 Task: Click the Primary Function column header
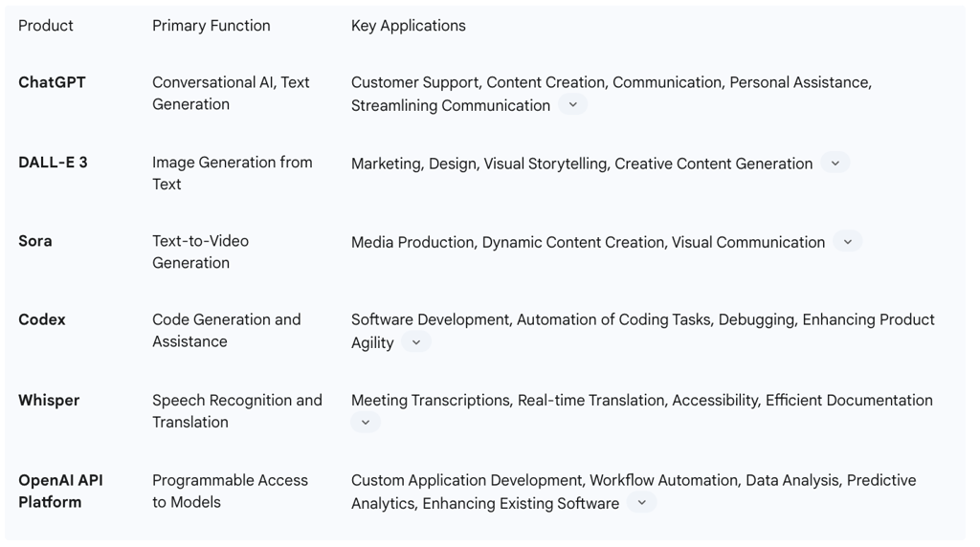pyautogui.click(x=212, y=26)
